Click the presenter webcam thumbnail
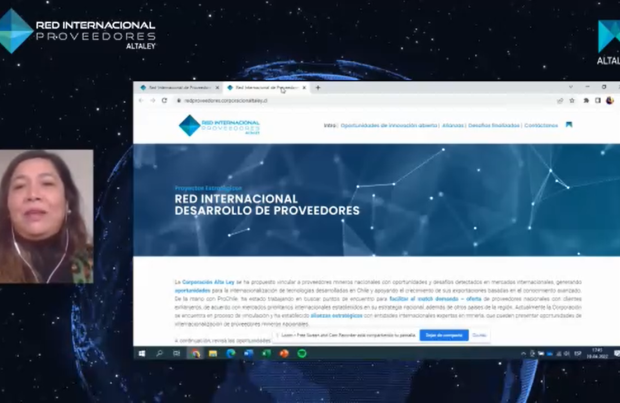Image resolution: width=620 pixels, height=403 pixels. (47, 216)
